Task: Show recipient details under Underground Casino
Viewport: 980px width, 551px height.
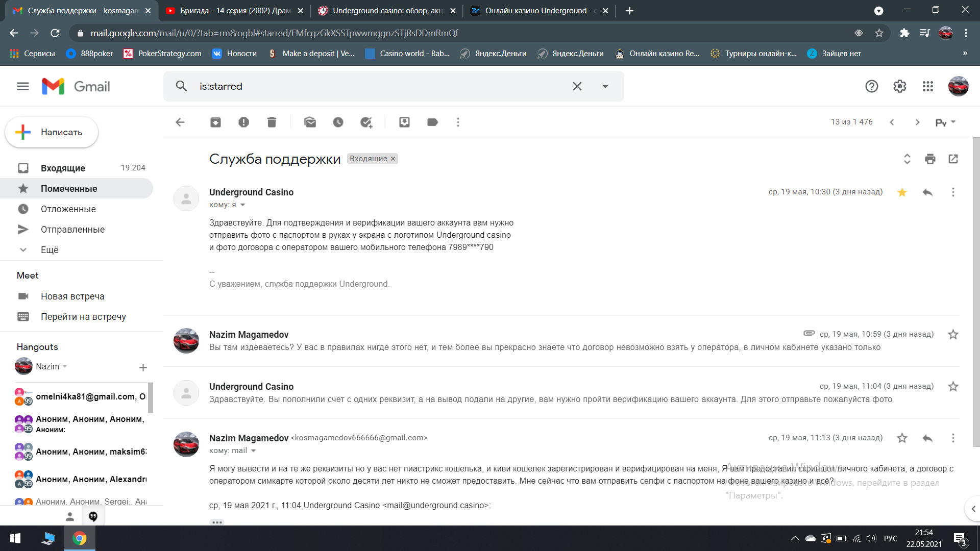Action: pos(242,205)
